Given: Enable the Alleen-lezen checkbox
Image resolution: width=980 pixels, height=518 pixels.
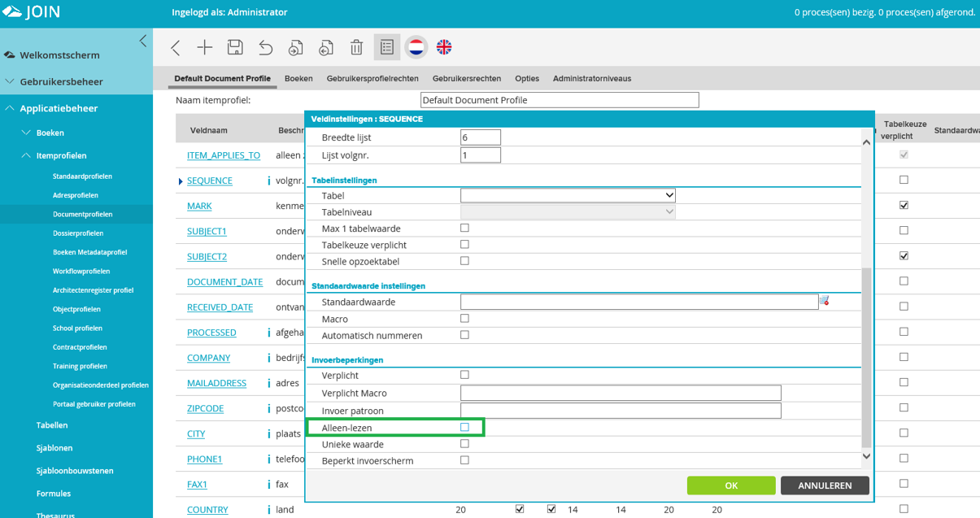Looking at the screenshot, I should [x=464, y=427].
